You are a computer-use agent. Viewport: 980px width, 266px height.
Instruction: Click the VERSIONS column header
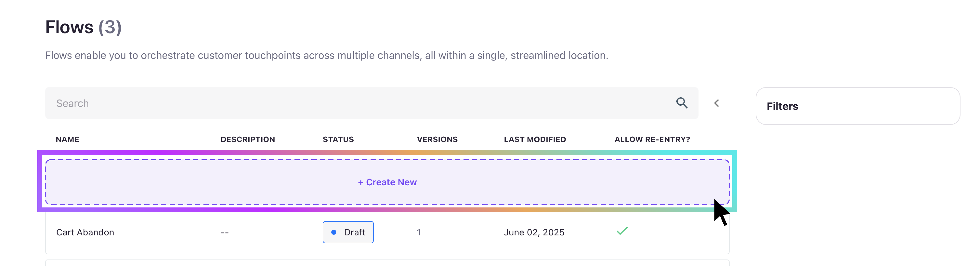437,139
